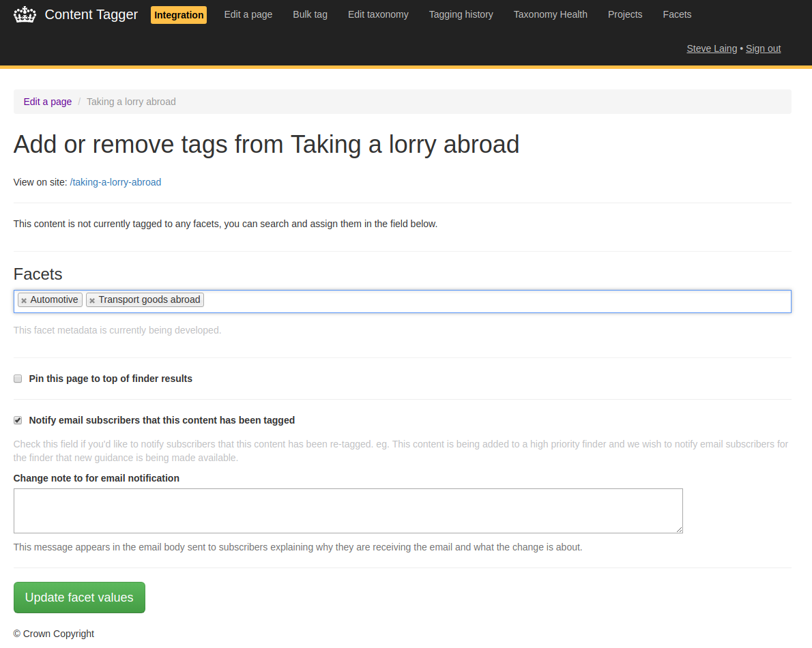The width and height of the screenshot is (812, 648).
Task: Open Taxonomy Health page
Action: coord(551,14)
